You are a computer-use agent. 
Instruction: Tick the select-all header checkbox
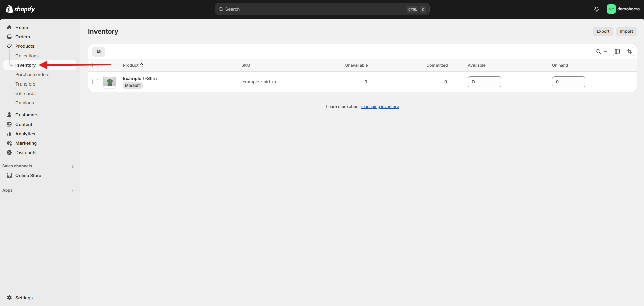point(95,65)
